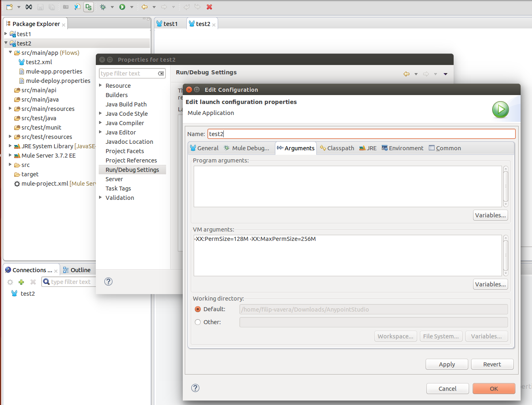Open the Common tab
The image size is (532, 405).
[445, 148]
